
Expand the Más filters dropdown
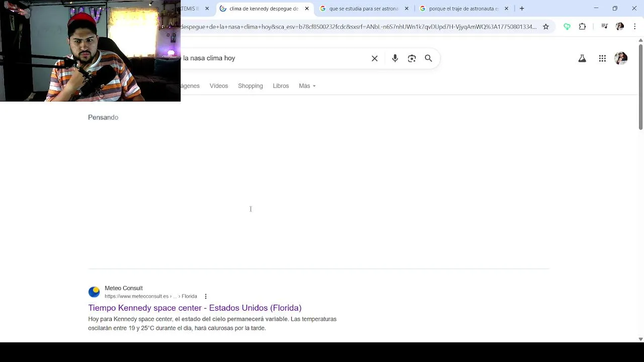307,86
